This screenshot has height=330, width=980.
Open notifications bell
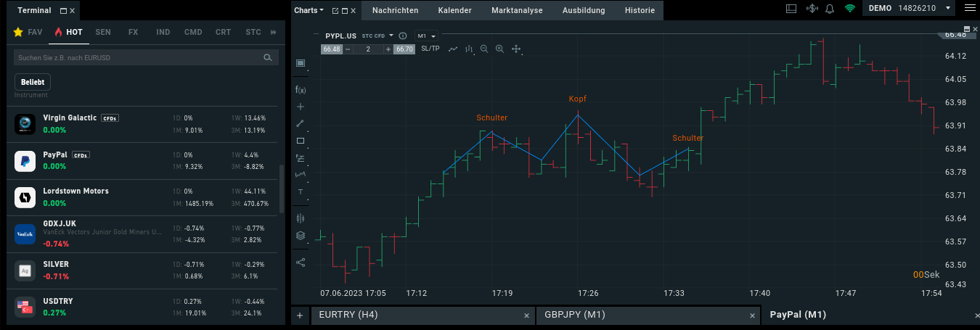pyautogui.click(x=830, y=9)
